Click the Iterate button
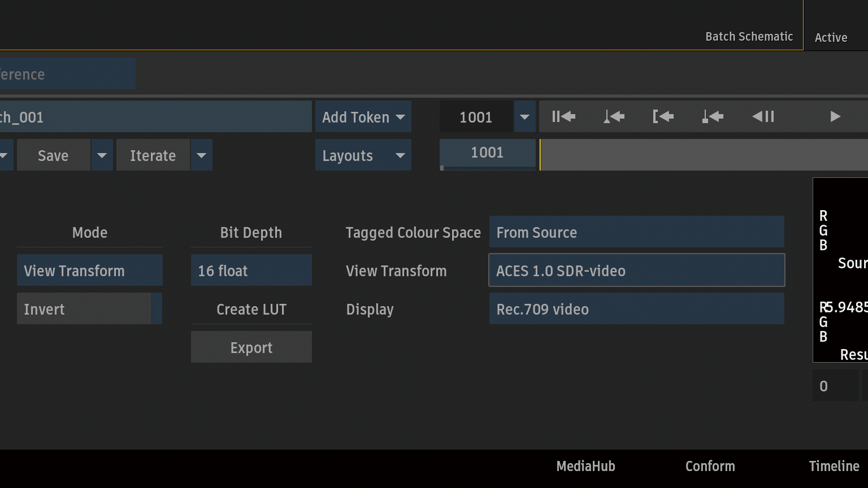Viewport: 868px width, 488px height. (153, 155)
